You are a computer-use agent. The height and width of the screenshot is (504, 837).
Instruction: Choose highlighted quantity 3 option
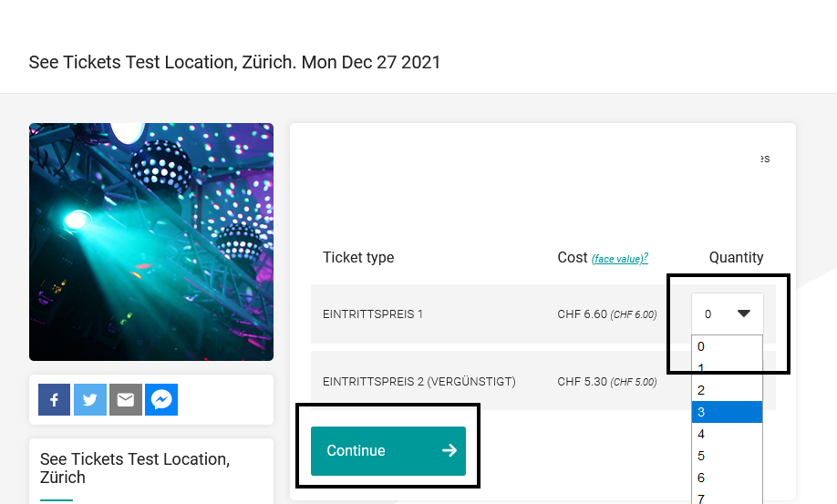click(x=727, y=412)
